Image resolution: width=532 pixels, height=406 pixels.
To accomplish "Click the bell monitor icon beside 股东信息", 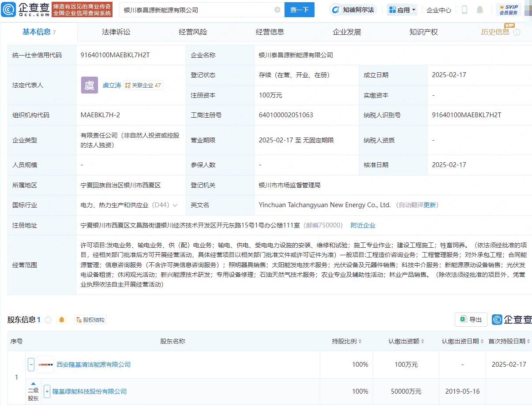I will point(62,319).
